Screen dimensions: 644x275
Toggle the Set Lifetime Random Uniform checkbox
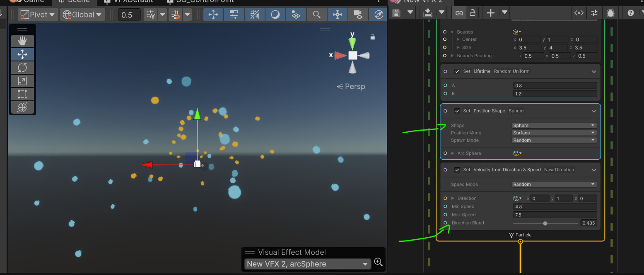[457, 71]
